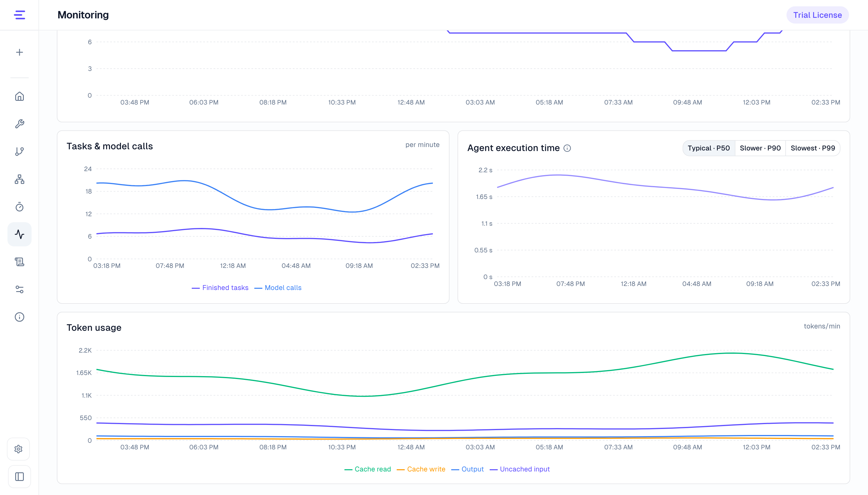Click the Token usage heading
868x495 pixels.
[x=94, y=328]
